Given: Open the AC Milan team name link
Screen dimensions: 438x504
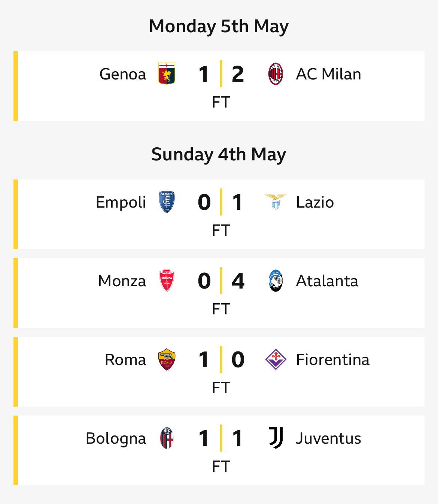Looking at the screenshot, I should click(x=329, y=74).
